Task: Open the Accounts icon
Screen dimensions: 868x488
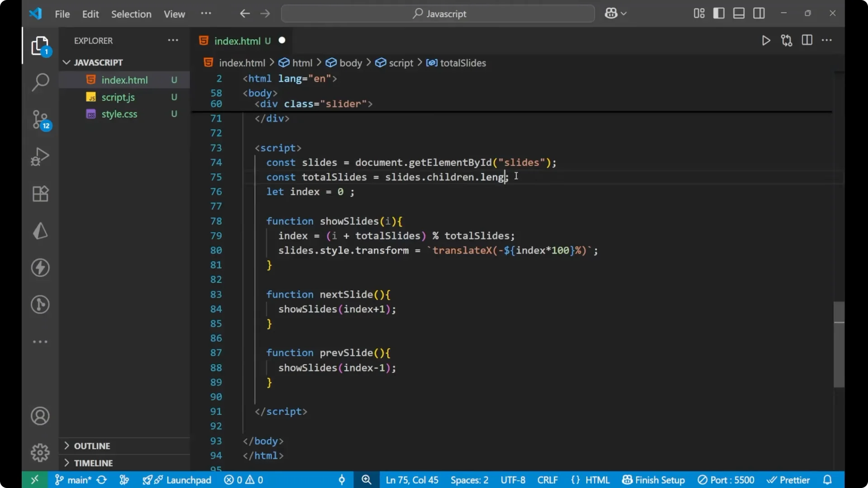Action: point(40,416)
